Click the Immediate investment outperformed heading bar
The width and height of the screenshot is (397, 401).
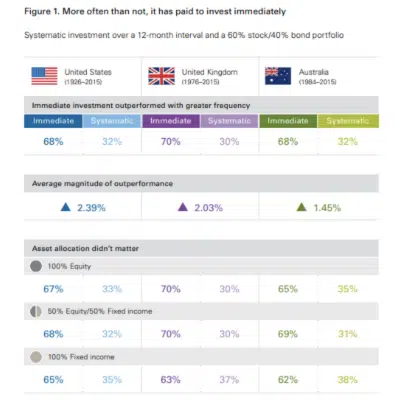coord(201,105)
